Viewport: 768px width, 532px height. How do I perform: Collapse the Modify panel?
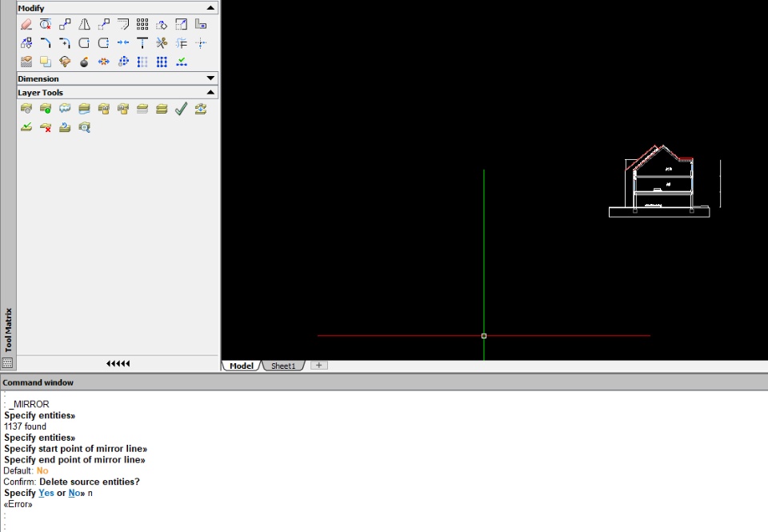pos(210,8)
